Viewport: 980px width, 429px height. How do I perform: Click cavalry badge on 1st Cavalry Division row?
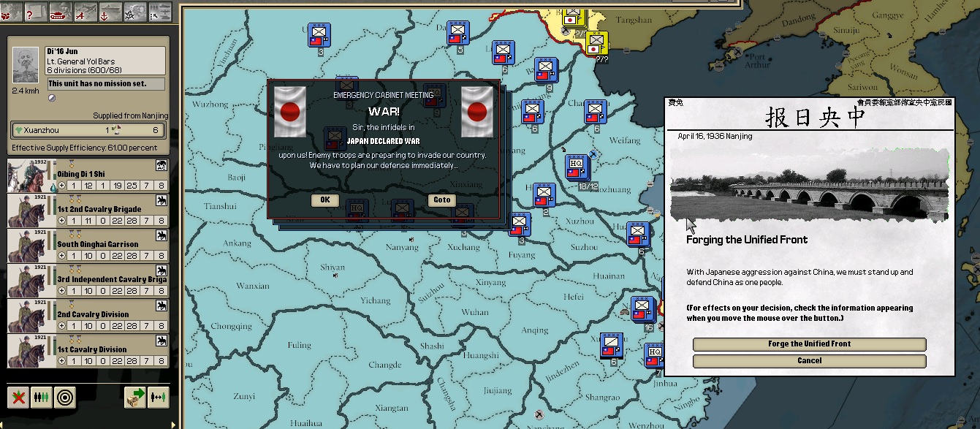(x=161, y=341)
